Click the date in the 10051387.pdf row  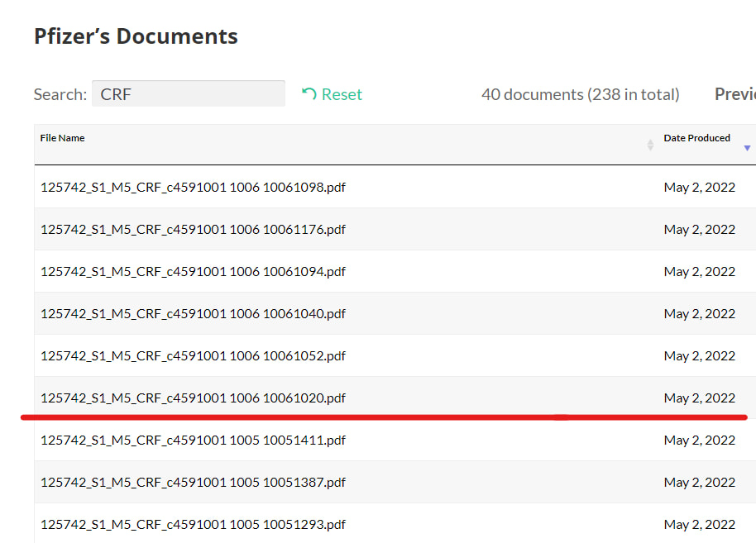point(699,482)
